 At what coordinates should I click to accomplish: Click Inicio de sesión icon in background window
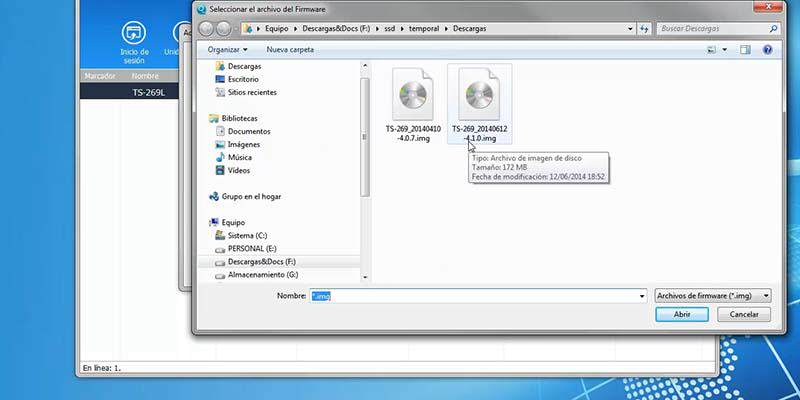134,43
